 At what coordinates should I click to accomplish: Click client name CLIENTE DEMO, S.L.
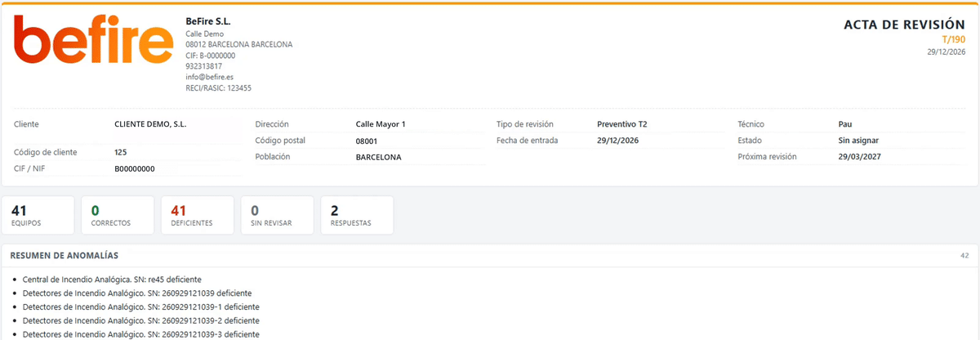coord(152,124)
